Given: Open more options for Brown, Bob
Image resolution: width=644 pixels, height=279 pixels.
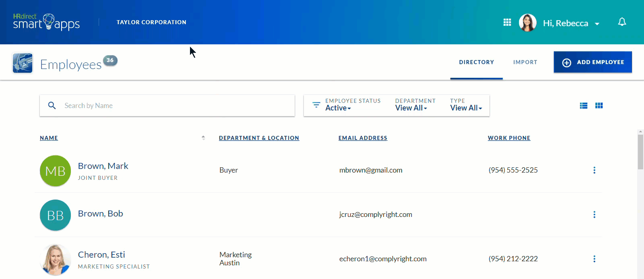Looking at the screenshot, I should pos(594,214).
